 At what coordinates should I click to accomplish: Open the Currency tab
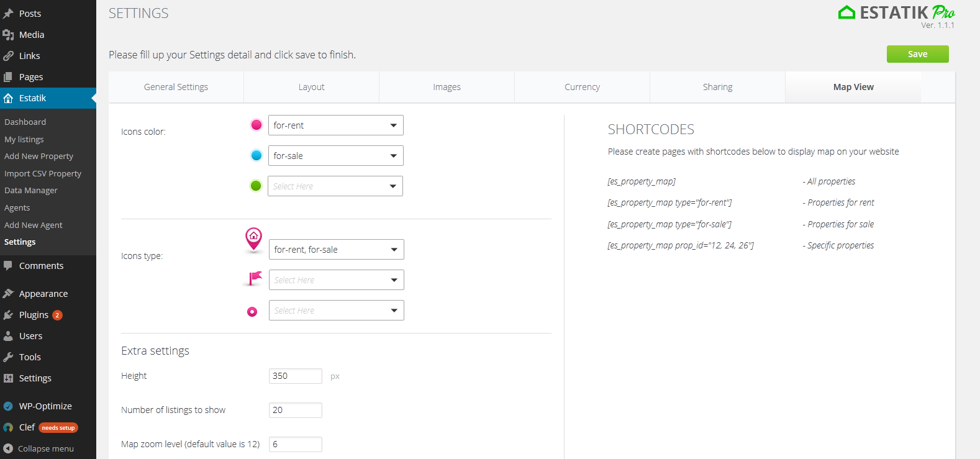[x=582, y=87]
